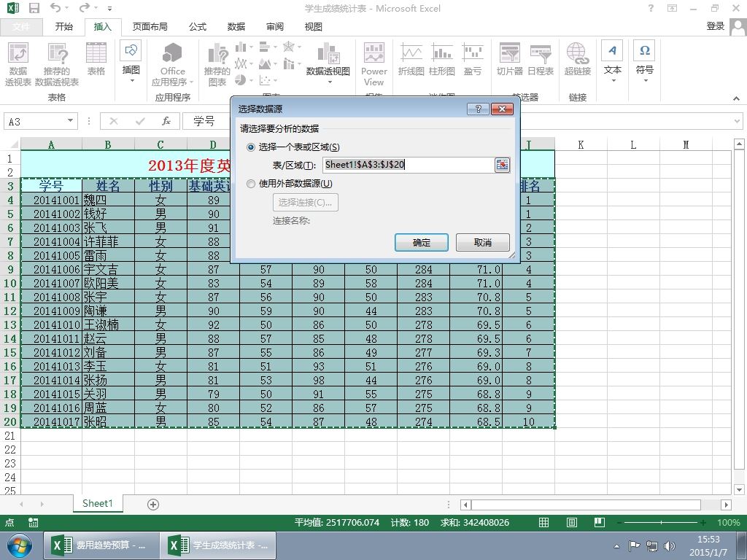Switch to Page Layout (页面布局) tab
This screenshot has height=560, width=747.
pos(150,27)
